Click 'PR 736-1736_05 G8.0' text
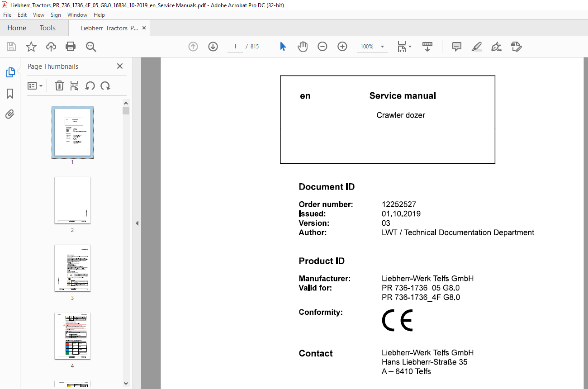The height and width of the screenshot is (389, 588). click(x=421, y=288)
